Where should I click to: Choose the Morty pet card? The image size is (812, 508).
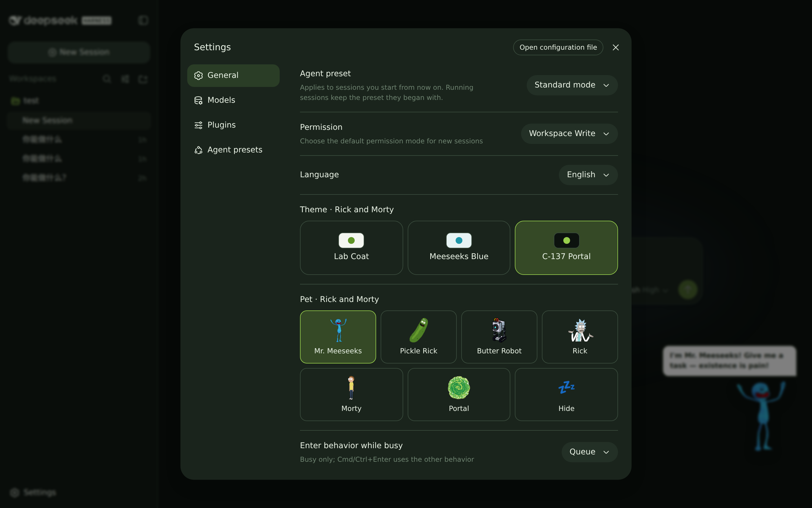coord(351,395)
